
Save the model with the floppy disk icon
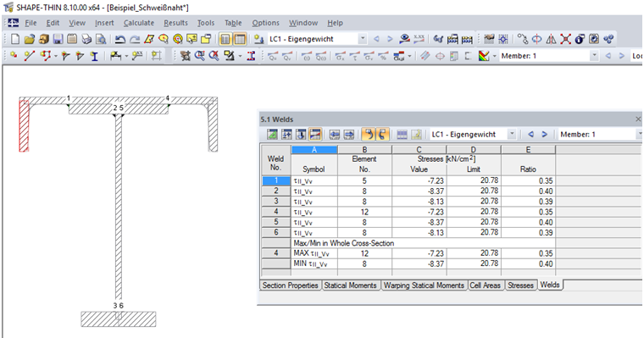coord(58,39)
